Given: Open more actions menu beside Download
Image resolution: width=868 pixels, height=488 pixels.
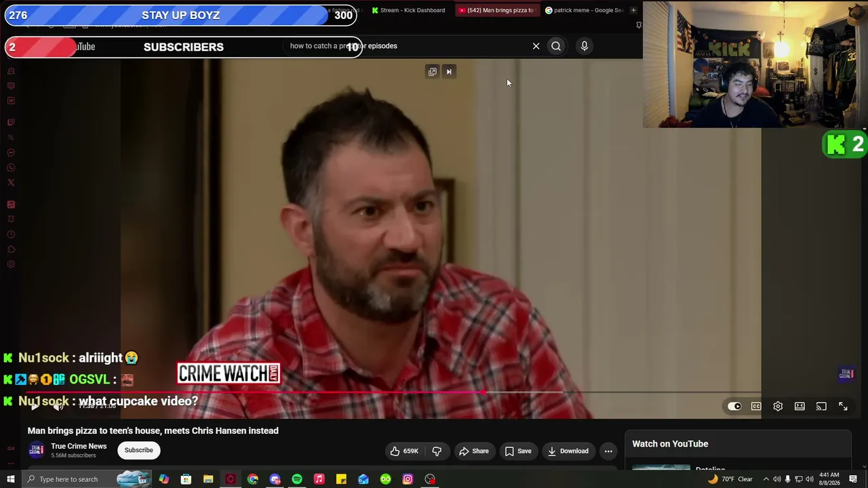Looking at the screenshot, I should [608, 451].
